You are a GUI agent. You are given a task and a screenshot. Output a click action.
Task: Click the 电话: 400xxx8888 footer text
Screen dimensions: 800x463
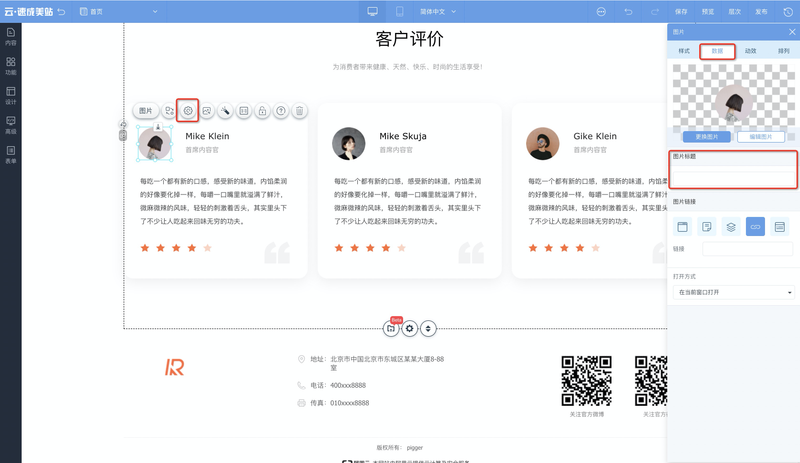point(338,385)
